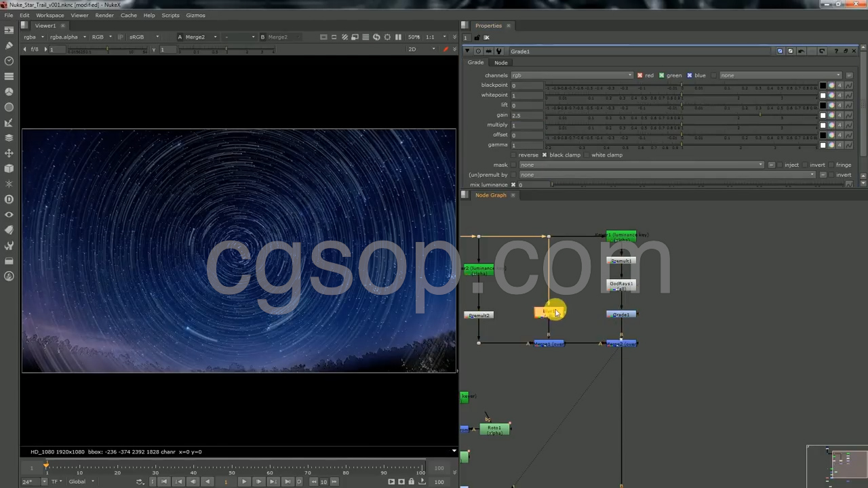The width and height of the screenshot is (868, 488).
Task: Open the extra channel none dropdown
Action: (x=780, y=75)
